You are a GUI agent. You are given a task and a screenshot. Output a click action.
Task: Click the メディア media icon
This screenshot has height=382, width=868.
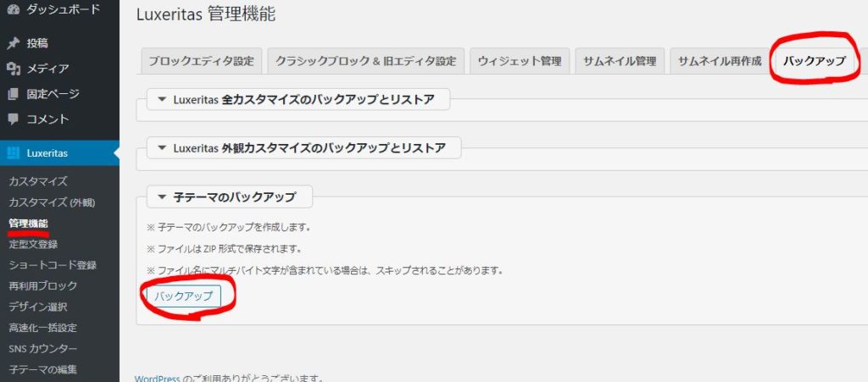click(x=14, y=69)
